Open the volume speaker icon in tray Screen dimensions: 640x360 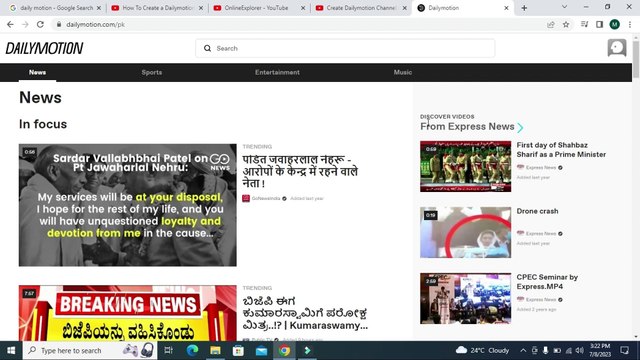coord(580,351)
